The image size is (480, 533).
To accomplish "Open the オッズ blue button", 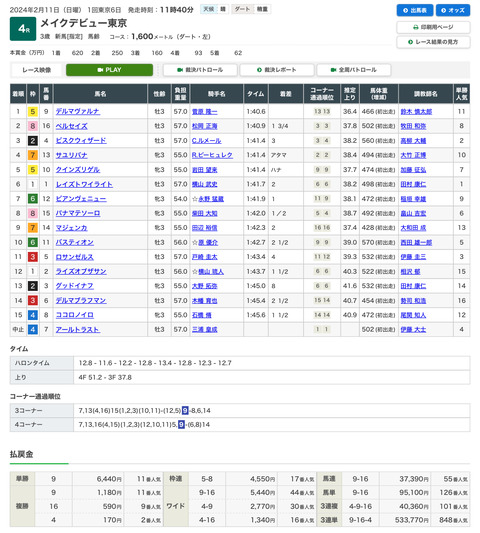I will click(453, 10).
